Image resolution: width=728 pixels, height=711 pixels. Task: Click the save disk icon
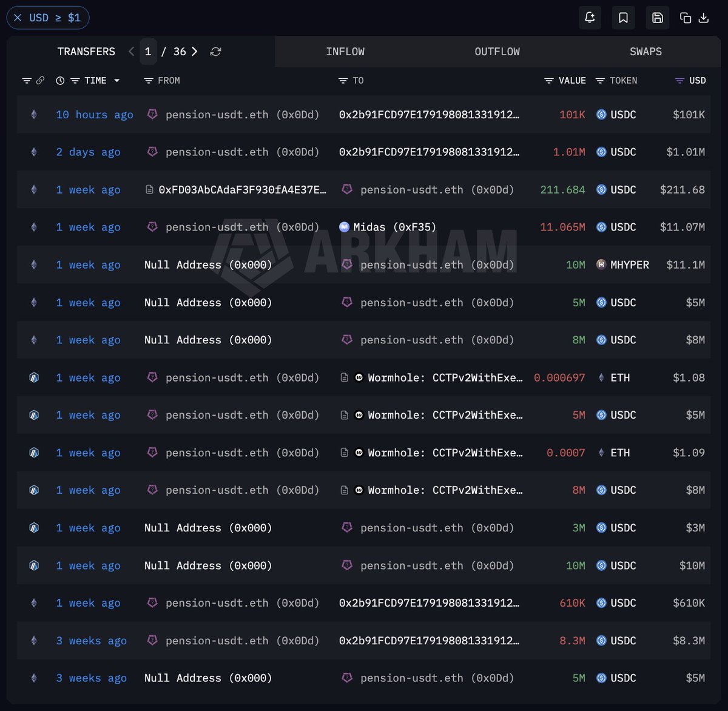(657, 18)
